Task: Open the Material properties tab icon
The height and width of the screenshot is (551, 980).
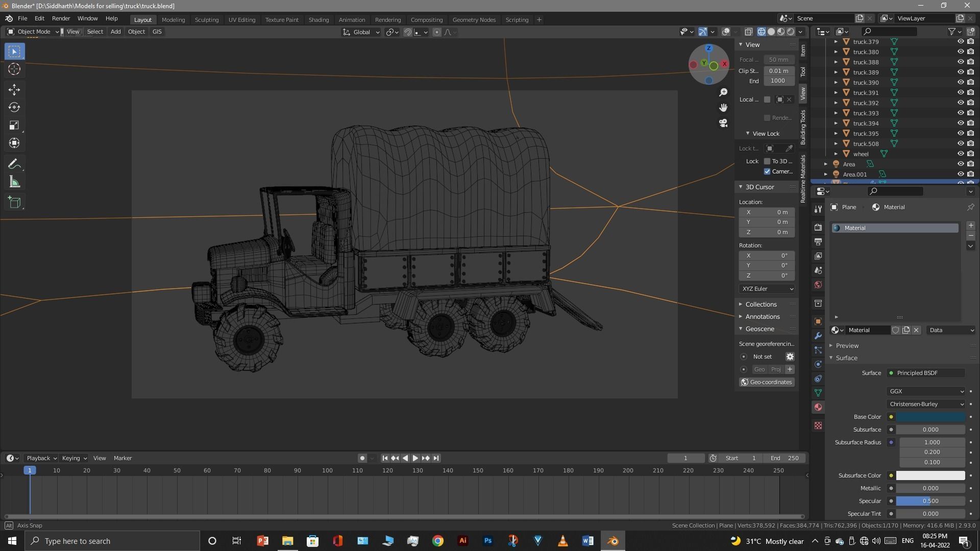Action: pos(818,407)
